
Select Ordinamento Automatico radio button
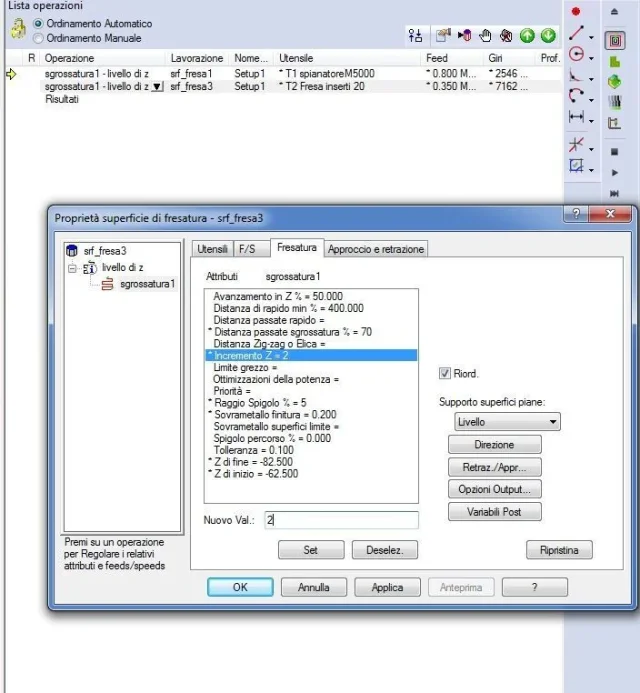(39, 23)
